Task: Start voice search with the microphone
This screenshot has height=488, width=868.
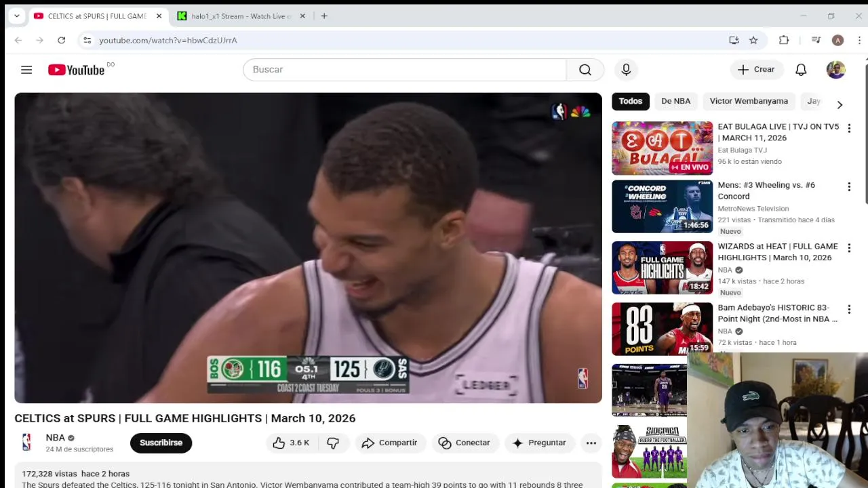Action: (626, 69)
